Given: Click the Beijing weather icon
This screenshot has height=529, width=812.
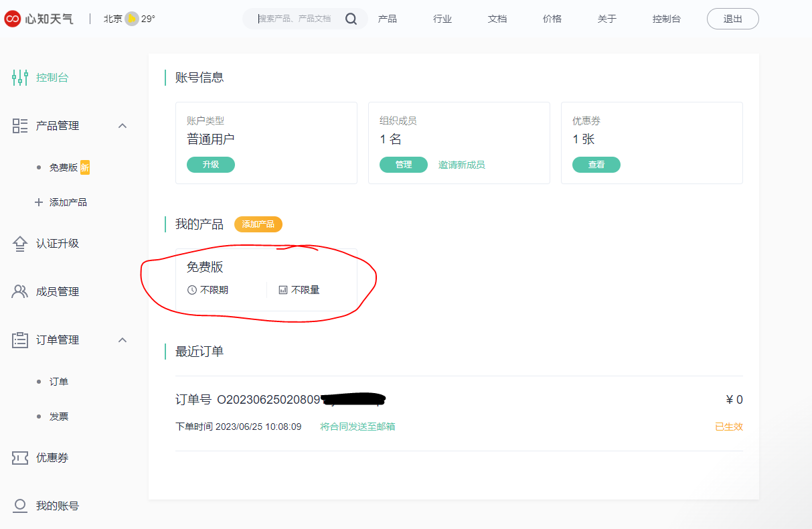Looking at the screenshot, I should (132, 19).
